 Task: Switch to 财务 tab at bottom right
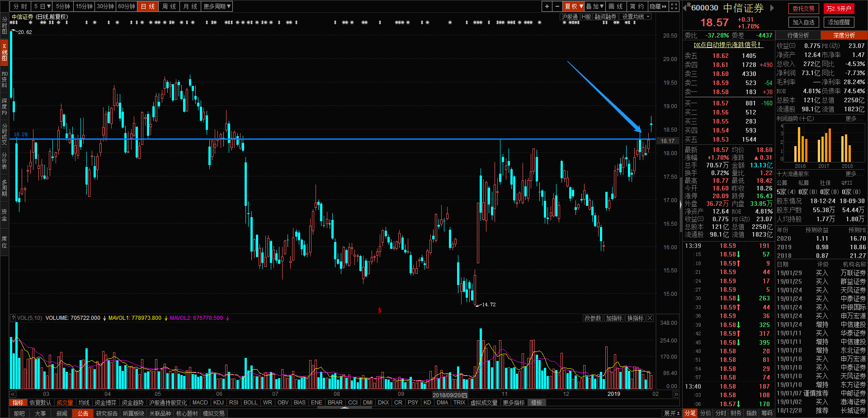point(736,413)
